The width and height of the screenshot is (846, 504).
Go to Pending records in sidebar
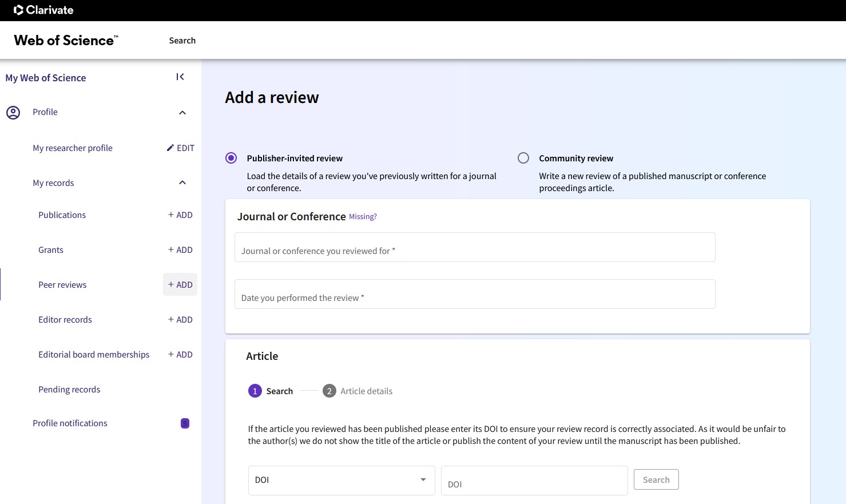tap(69, 390)
